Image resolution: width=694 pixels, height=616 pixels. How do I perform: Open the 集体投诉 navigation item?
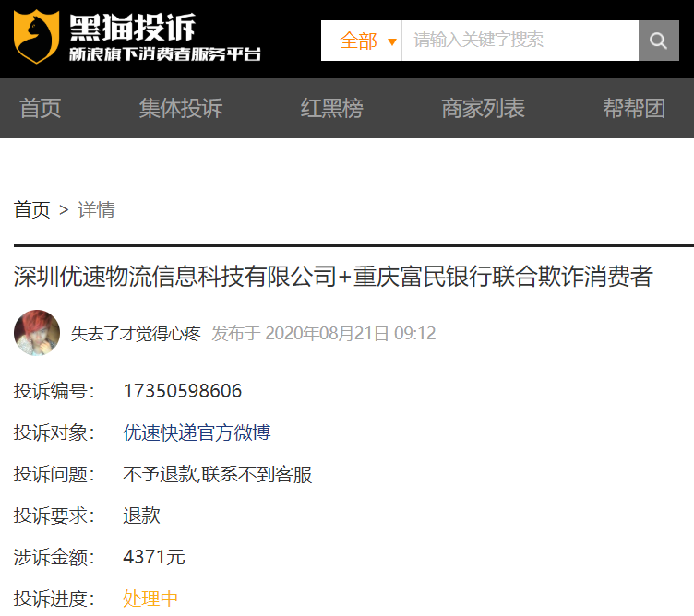tap(181, 109)
